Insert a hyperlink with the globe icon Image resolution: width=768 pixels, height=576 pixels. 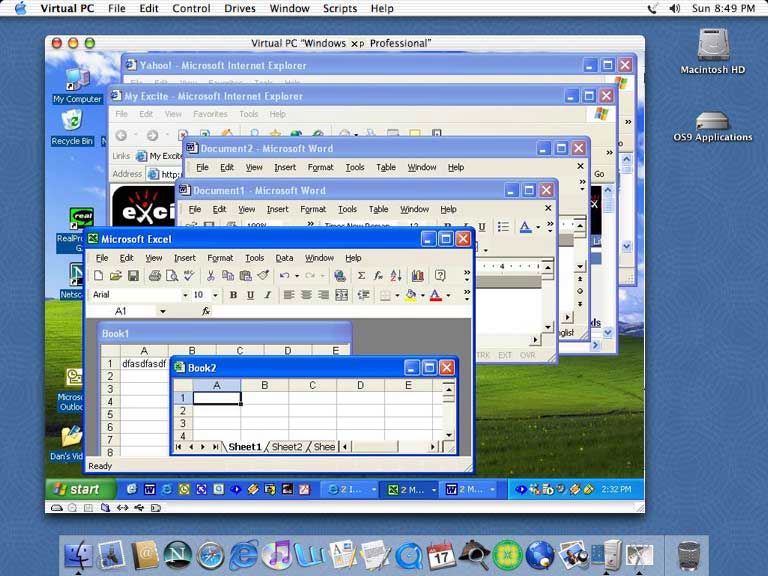click(339, 276)
